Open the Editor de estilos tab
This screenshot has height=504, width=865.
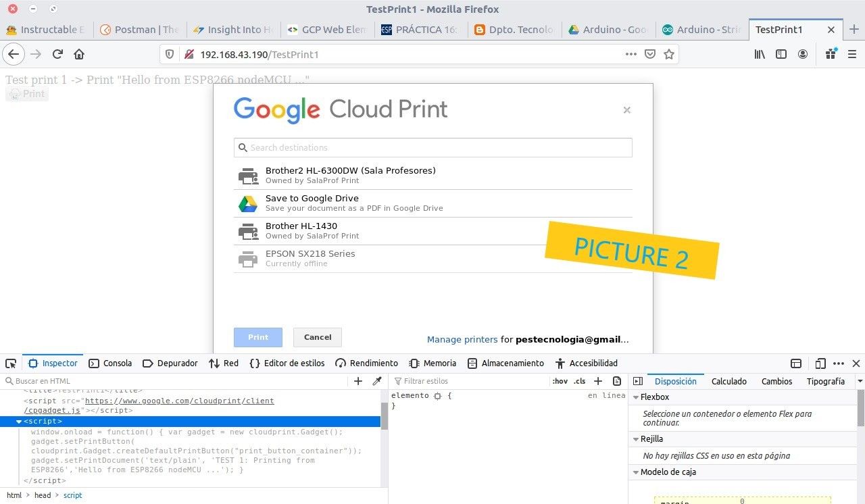pyautogui.click(x=287, y=363)
